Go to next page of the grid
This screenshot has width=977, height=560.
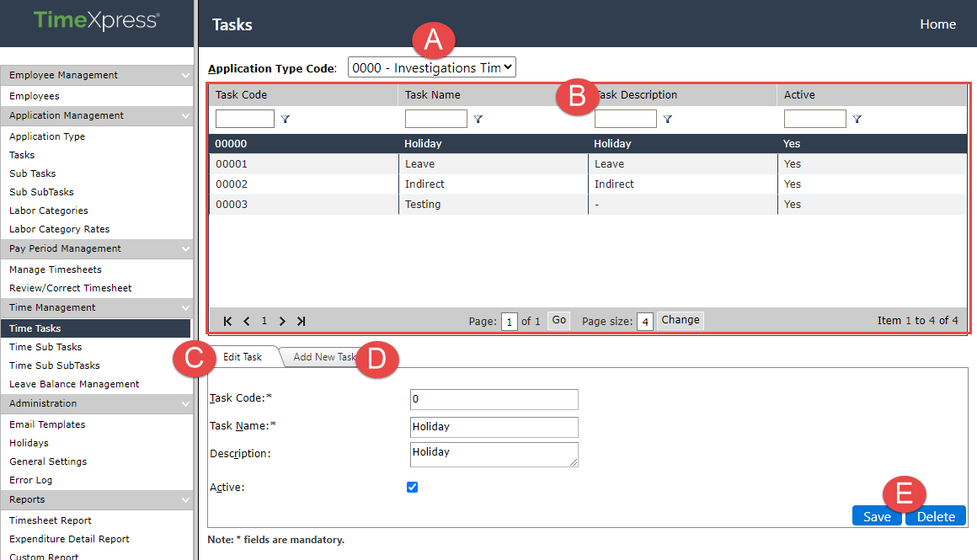[282, 321]
